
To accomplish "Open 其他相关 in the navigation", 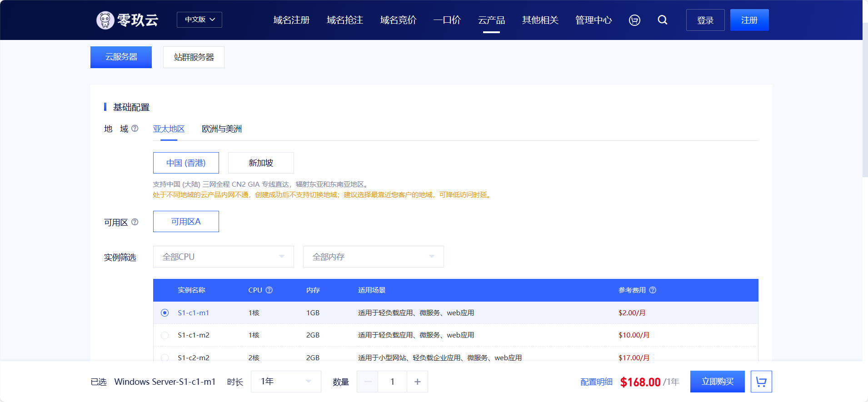I will [540, 20].
